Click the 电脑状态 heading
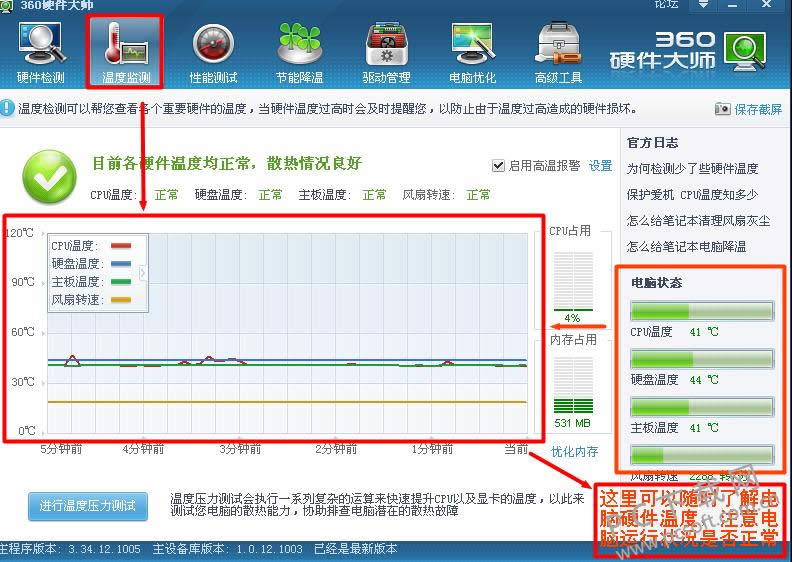The width and height of the screenshot is (792, 562). tap(656, 283)
